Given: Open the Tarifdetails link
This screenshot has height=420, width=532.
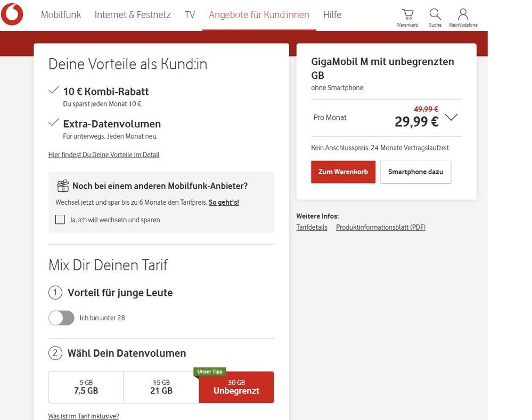Looking at the screenshot, I should (x=312, y=227).
